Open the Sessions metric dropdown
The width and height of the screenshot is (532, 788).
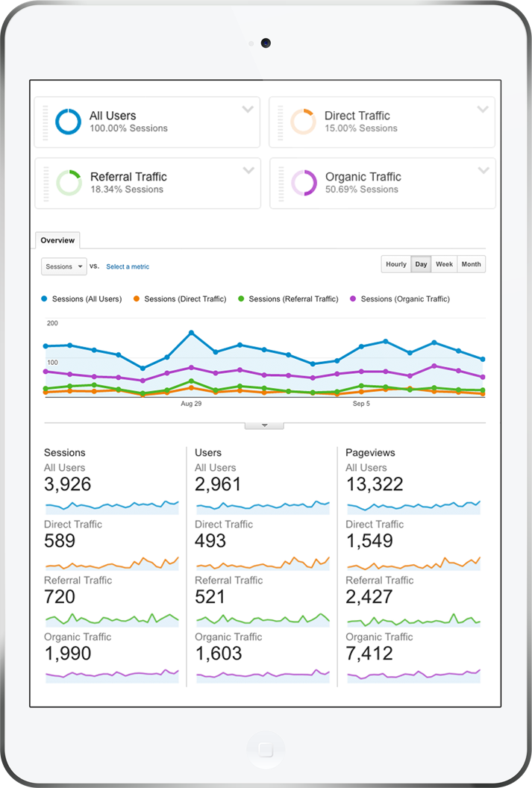pyautogui.click(x=63, y=266)
